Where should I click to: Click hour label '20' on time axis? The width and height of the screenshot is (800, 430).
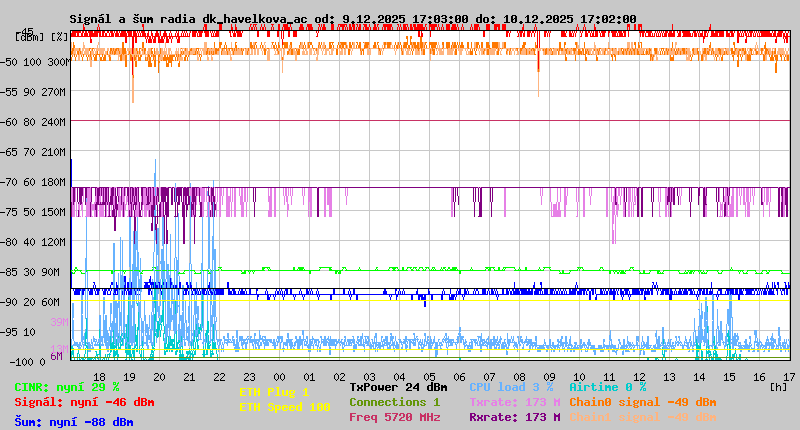[x=159, y=377]
